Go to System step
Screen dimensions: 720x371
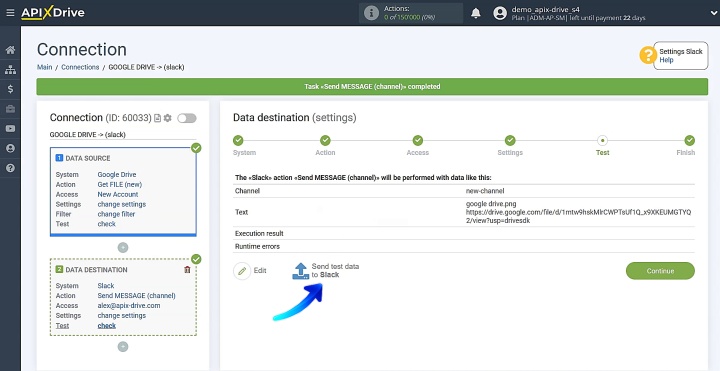coord(238,141)
